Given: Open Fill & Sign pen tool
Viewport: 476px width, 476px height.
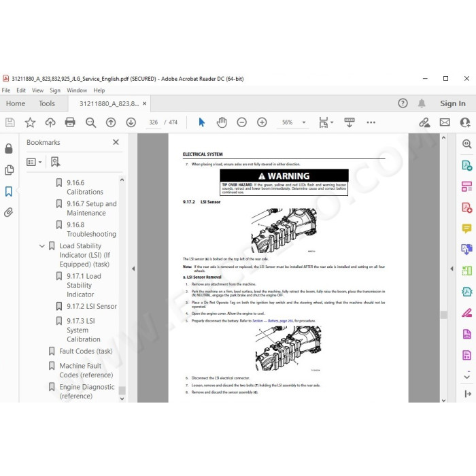Looking at the screenshot, I should [x=467, y=312].
